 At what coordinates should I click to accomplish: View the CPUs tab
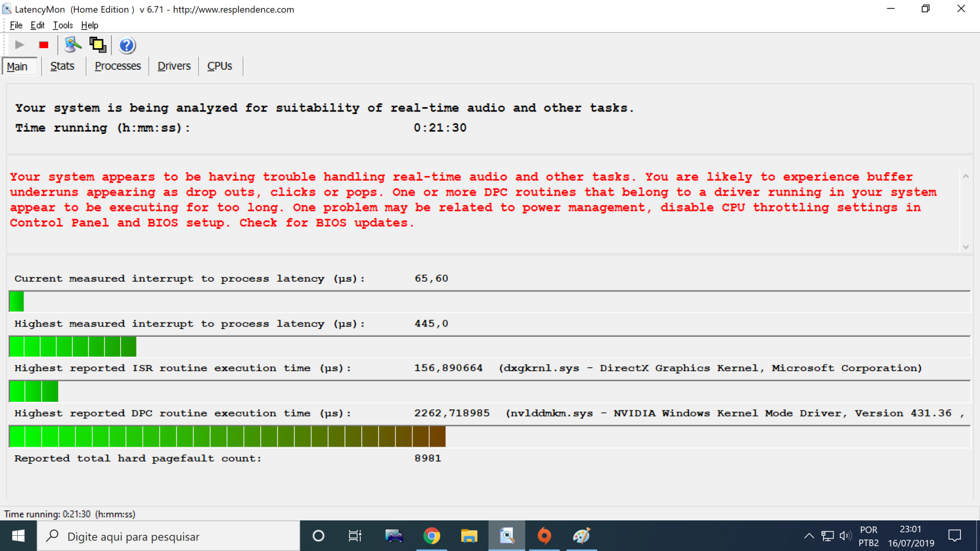click(220, 66)
